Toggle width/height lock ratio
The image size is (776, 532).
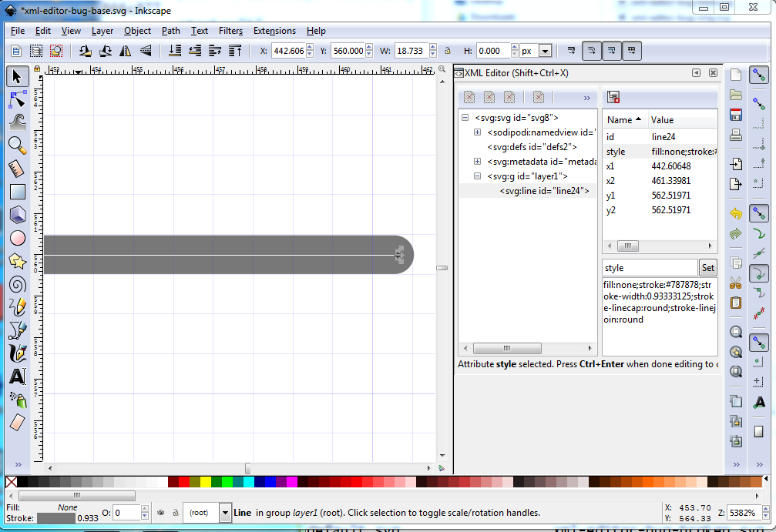448,51
